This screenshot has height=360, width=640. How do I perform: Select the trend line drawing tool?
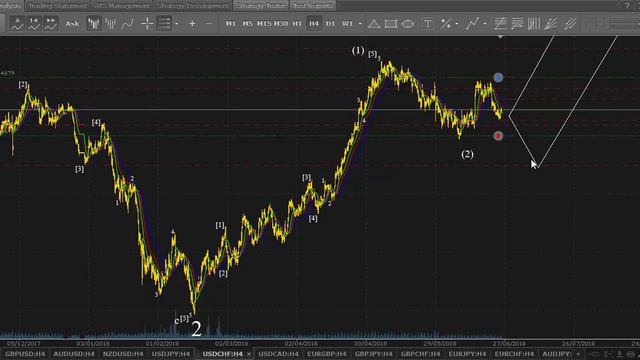tap(472, 24)
